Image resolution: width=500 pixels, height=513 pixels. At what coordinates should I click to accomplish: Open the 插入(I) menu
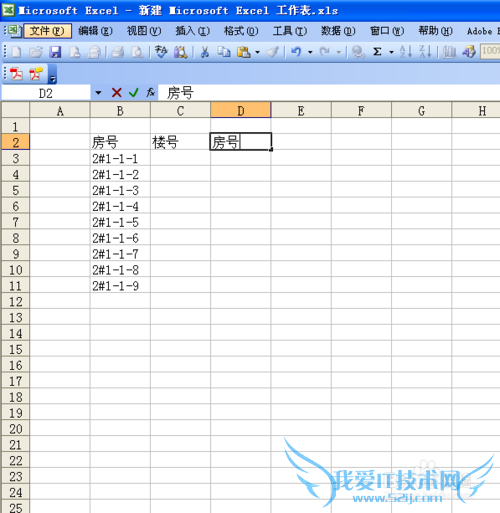[x=193, y=31]
